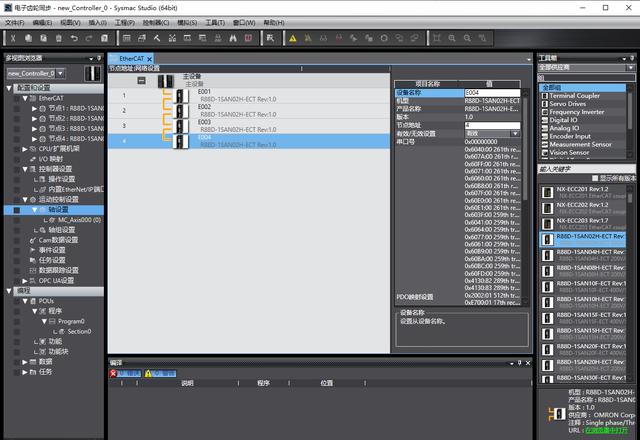
Task: Click the controller rack icon beside new_Controller_0
Action: 93,73
